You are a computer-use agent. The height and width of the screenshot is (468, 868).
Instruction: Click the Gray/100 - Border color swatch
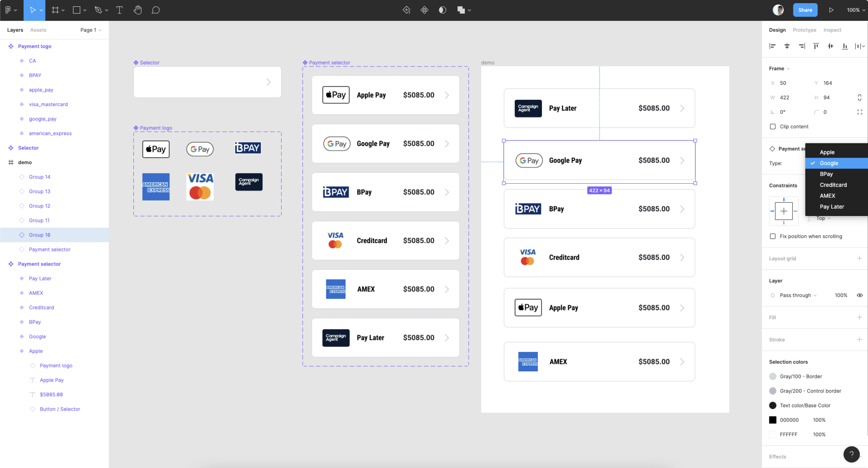(773, 376)
